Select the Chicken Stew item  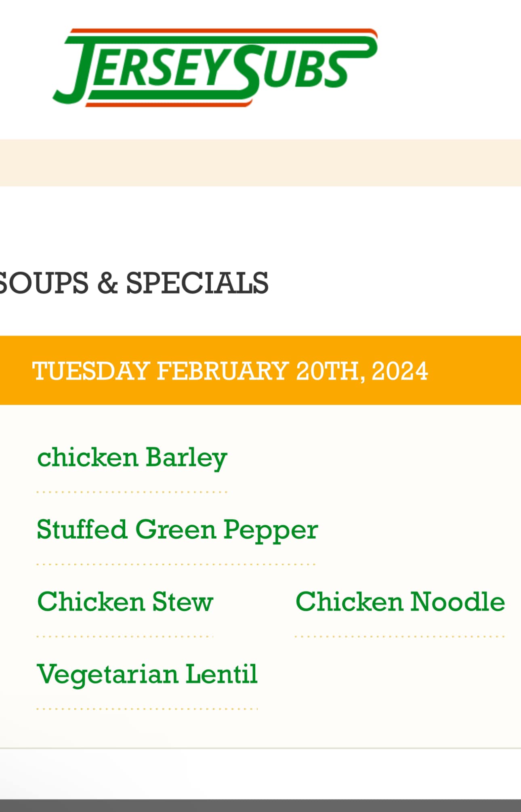125,602
